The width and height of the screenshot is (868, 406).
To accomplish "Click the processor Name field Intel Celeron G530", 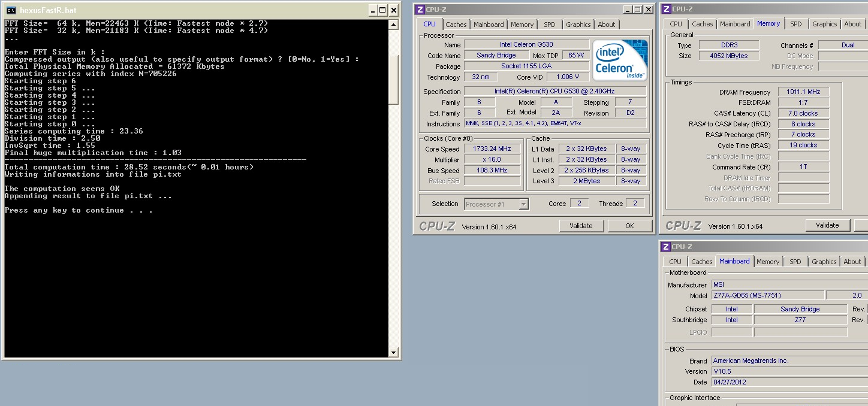I will coord(526,44).
